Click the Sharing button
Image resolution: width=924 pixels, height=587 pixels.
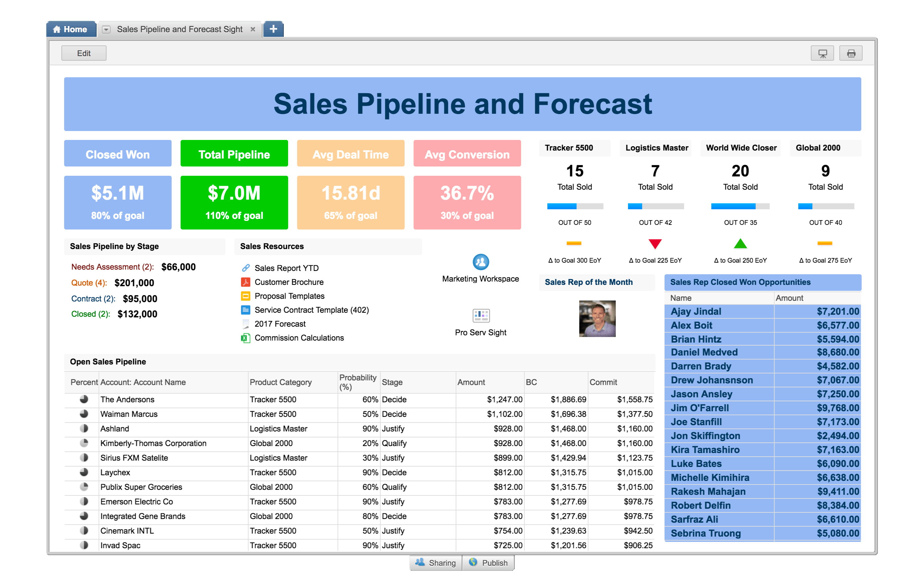pyautogui.click(x=435, y=562)
